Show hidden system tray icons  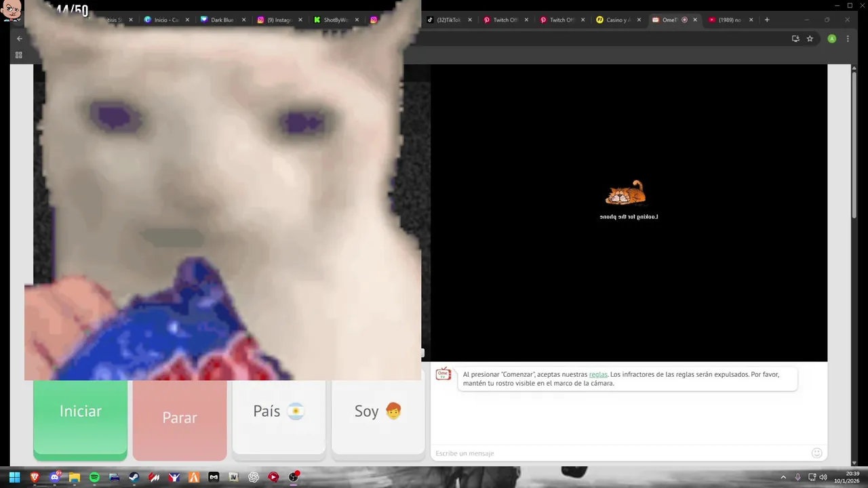[783, 477]
